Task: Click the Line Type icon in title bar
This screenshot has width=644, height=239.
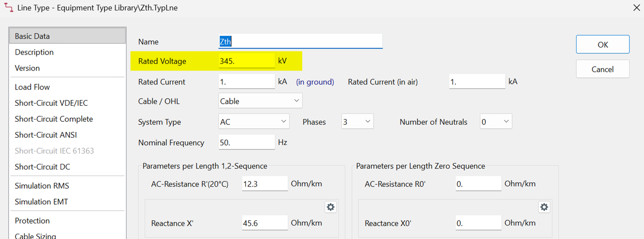Action: coord(8,7)
